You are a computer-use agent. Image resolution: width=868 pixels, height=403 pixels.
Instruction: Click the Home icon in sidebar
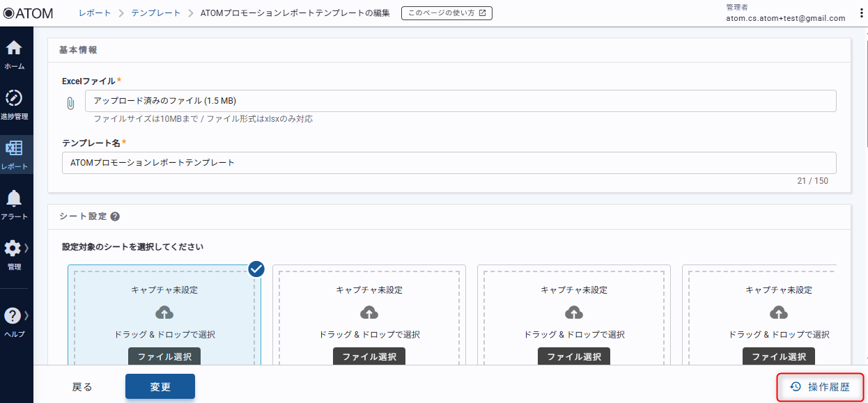[x=14, y=49]
